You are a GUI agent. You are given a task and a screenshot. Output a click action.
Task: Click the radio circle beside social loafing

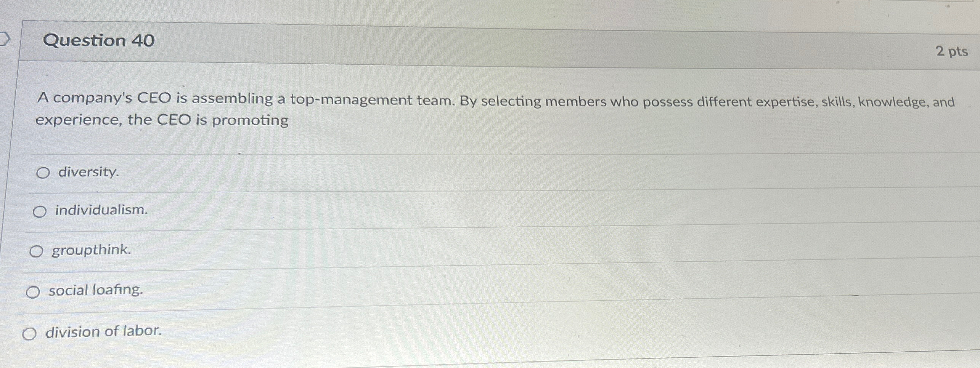tap(34, 292)
